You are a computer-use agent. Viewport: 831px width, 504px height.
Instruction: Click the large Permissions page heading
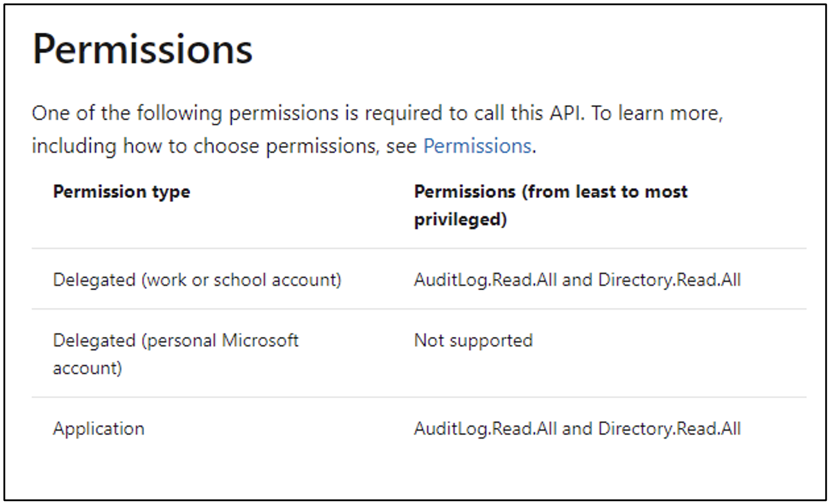point(143,49)
